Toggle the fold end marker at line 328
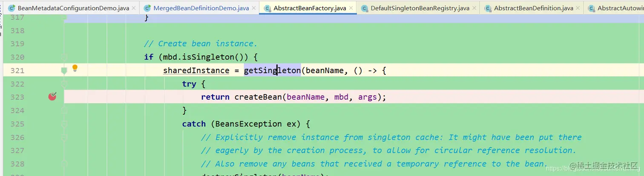This screenshot has height=176, width=644. 64,164
